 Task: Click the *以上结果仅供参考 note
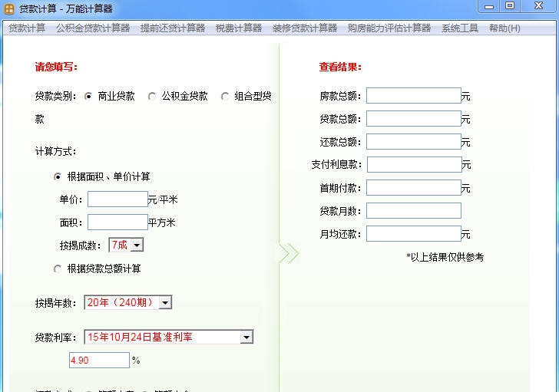[x=445, y=257]
